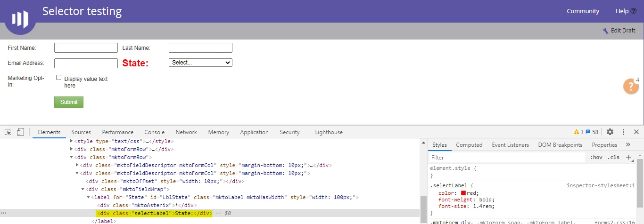Click into the Email Address field
Image resolution: width=644 pixels, height=224 pixels.
coord(86,63)
